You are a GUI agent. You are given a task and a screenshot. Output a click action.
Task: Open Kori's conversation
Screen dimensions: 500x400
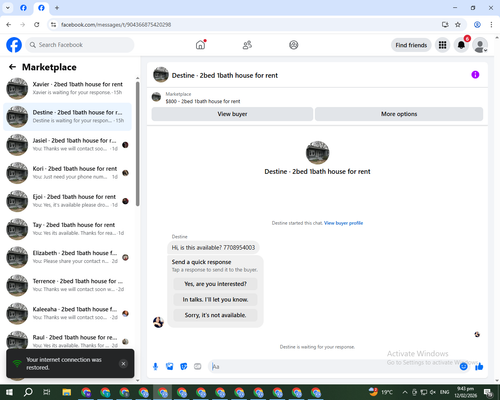68,173
